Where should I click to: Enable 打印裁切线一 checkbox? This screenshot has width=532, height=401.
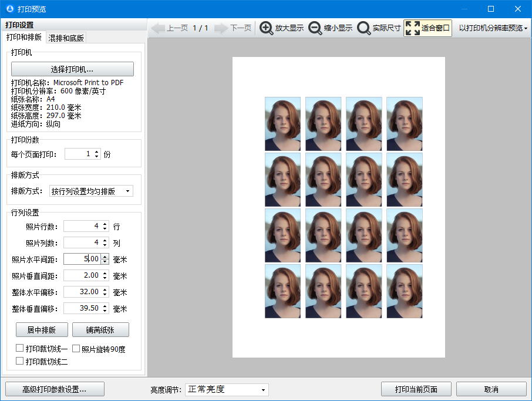[20, 348]
